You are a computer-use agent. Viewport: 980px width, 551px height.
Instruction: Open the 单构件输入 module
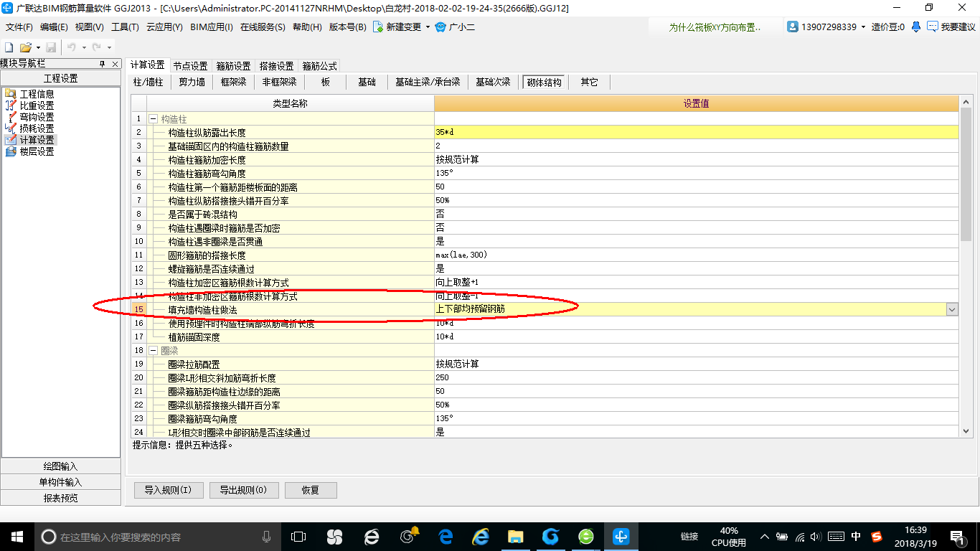click(x=61, y=482)
